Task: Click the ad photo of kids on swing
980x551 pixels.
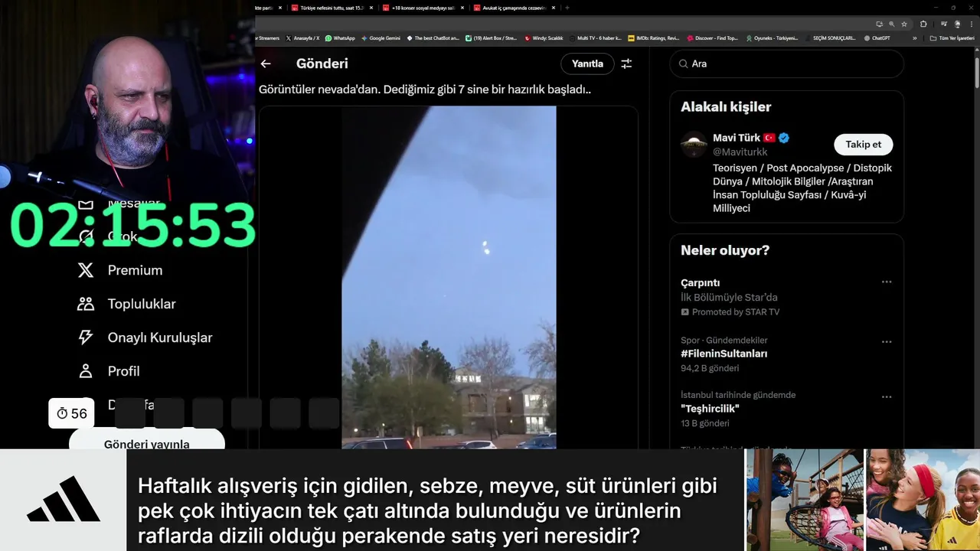Action: click(805, 500)
